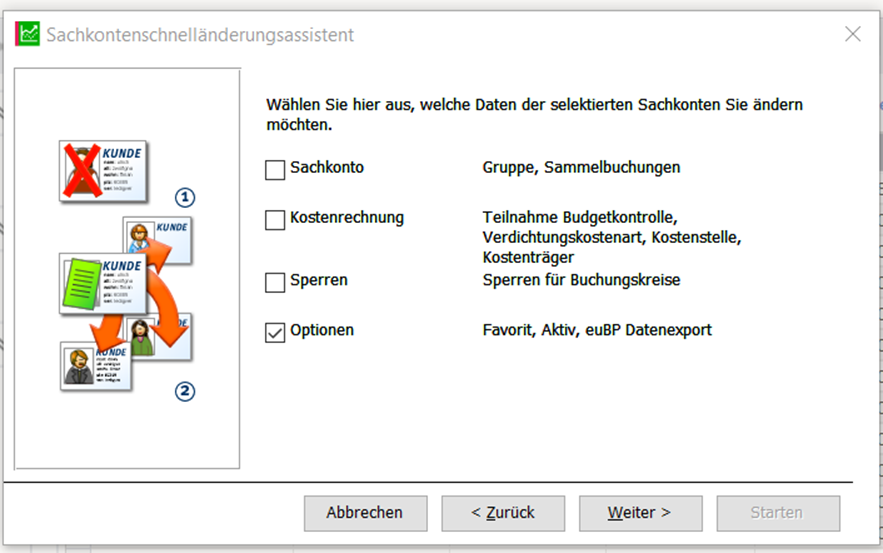Close the Sachkontenschnelländerungsassistent dialog
Viewport: 883px width, 553px height.
point(852,34)
